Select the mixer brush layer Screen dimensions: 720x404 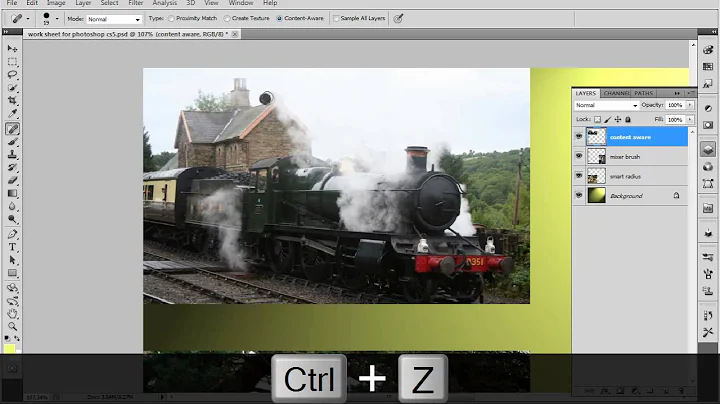(x=630, y=157)
